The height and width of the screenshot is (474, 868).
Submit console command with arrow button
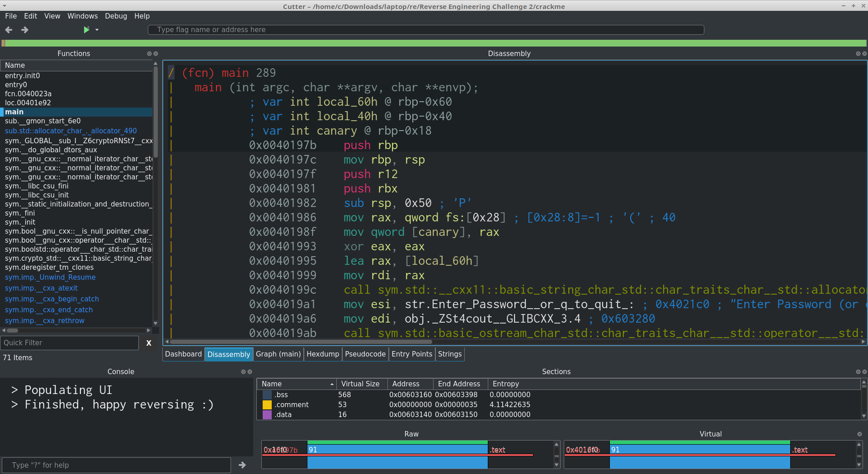pyautogui.click(x=242, y=465)
